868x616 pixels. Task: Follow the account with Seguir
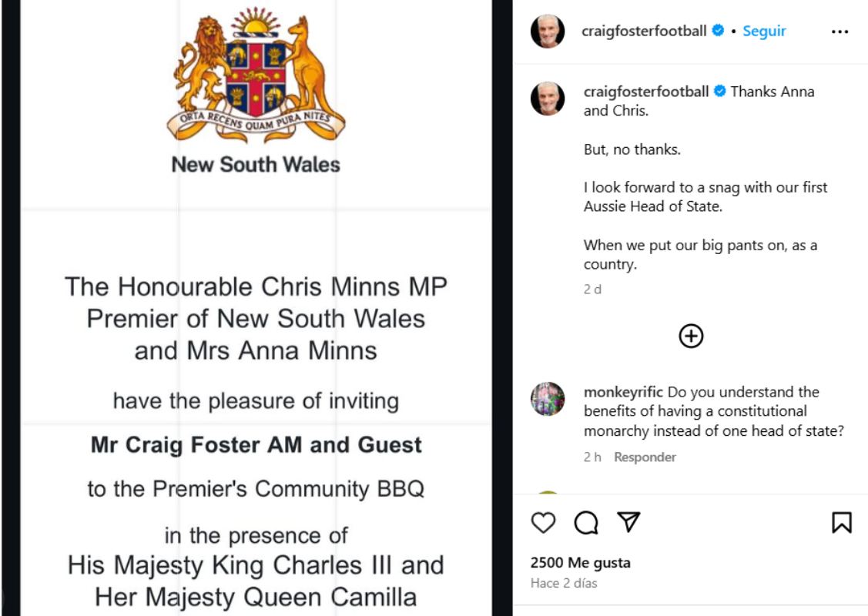[764, 32]
